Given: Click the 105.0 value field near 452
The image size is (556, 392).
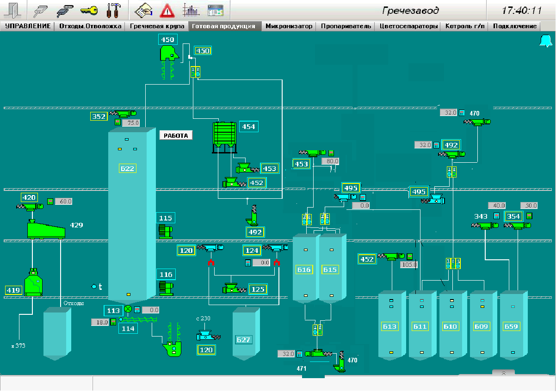Looking at the screenshot, I should (x=409, y=265).
